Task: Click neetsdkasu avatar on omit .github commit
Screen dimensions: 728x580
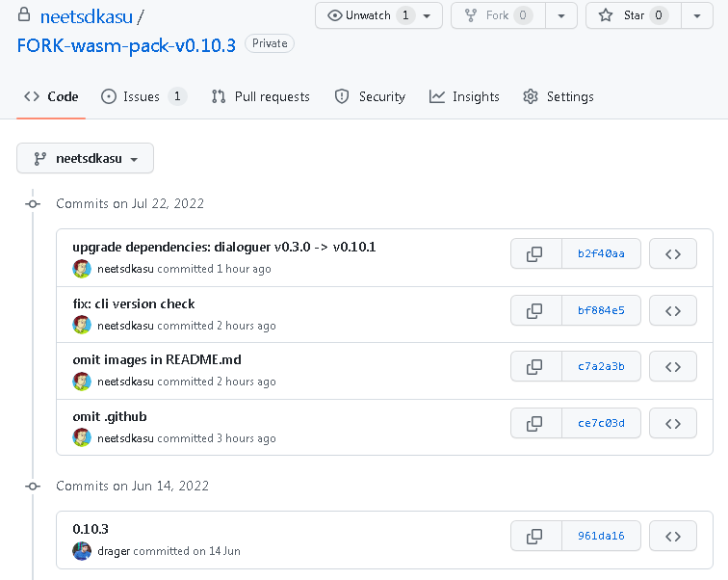Action: (x=82, y=438)
